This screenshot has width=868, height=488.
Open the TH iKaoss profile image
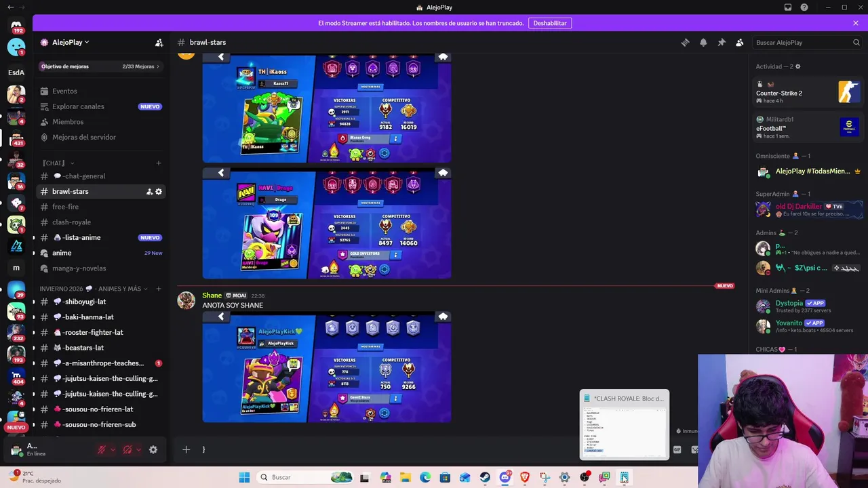327,108
